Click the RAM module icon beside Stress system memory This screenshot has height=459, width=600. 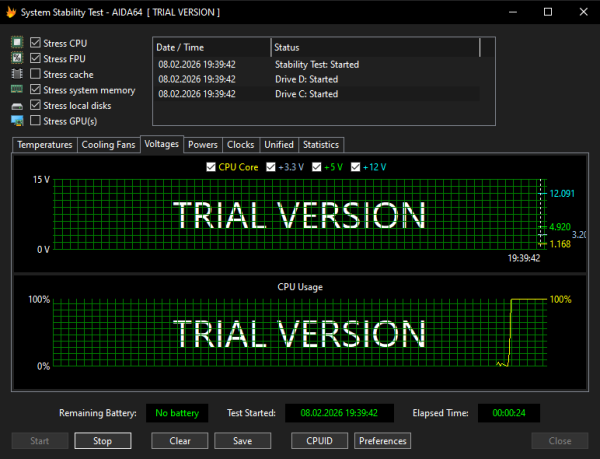17,90
